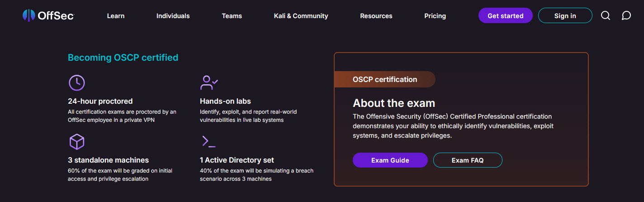Click the About the exam heading
644x202 pixels.
(394, 102)
